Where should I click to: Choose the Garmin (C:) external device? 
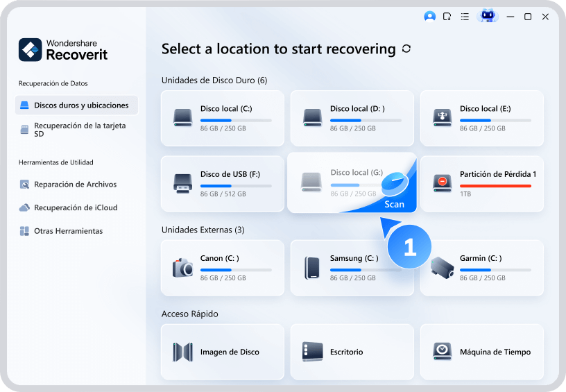tap(481, 267)
